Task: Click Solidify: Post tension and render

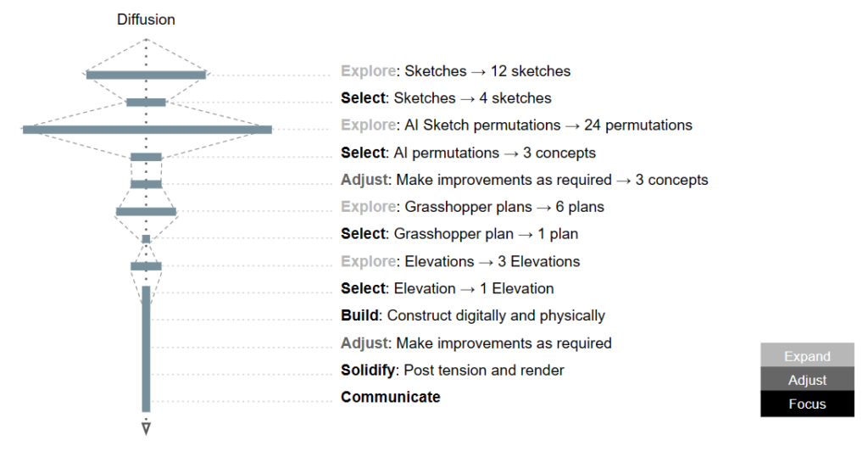Action: tap(453, 370)
